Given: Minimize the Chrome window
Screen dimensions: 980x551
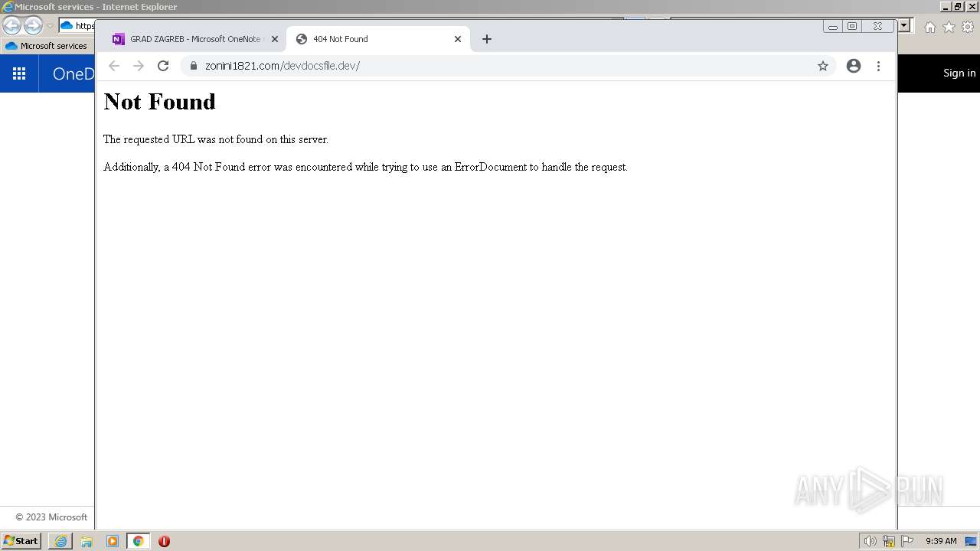Looking at the screenshot, I should coord(833,26).
